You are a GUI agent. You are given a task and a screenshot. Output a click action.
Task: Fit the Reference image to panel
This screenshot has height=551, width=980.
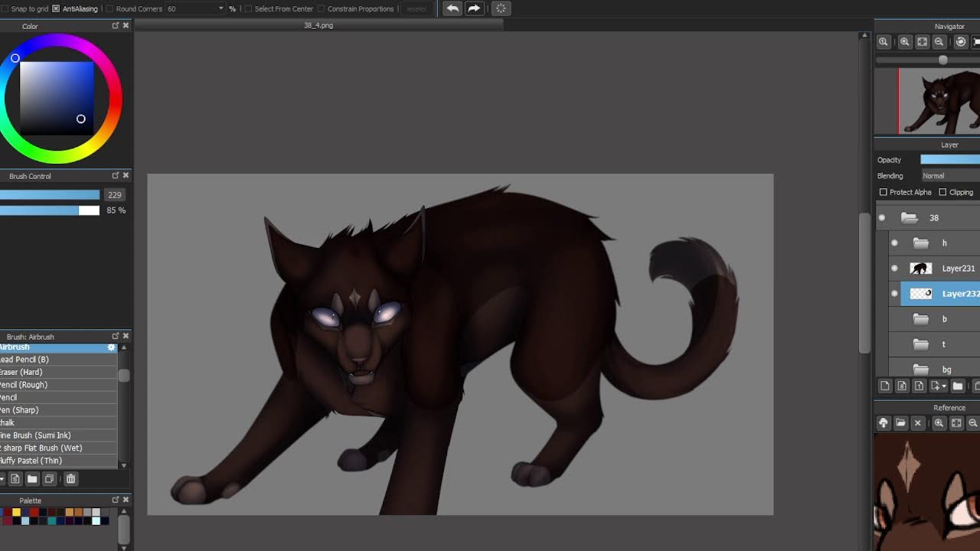click(x=956, y=423)
